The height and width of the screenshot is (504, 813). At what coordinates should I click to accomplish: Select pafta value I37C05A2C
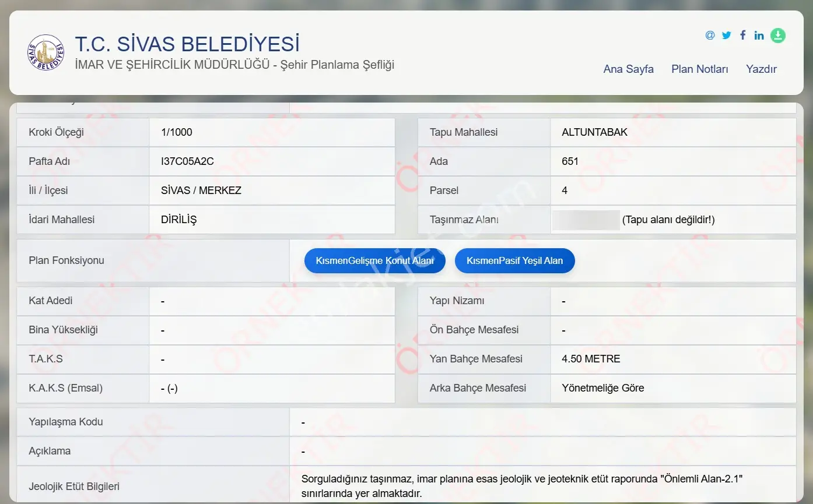pos(187,161)
